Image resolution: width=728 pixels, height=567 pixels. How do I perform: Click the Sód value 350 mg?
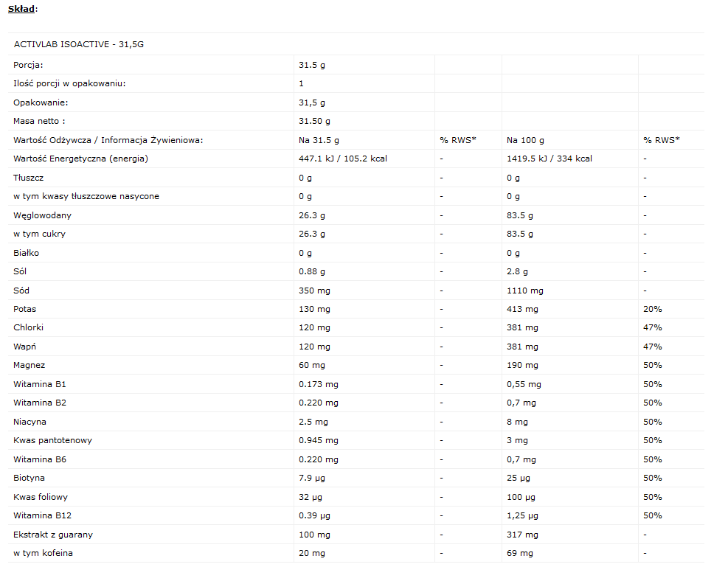point(314,291)
